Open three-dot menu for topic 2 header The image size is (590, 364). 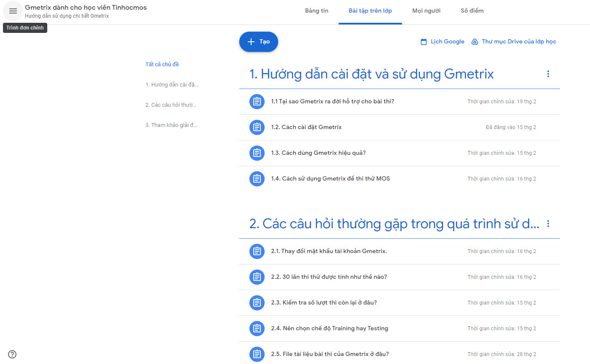[x=548, y=224]
